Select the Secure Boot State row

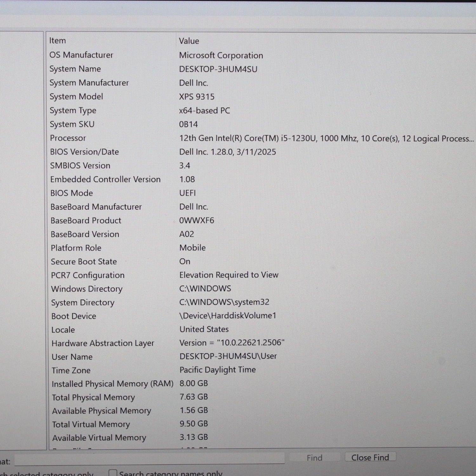[x=262, y=261]
